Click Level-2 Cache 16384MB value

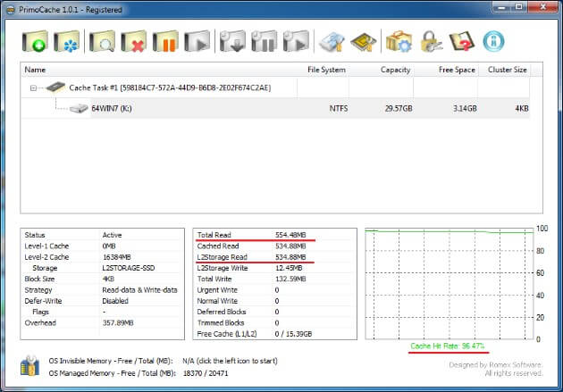pos(116,257)
